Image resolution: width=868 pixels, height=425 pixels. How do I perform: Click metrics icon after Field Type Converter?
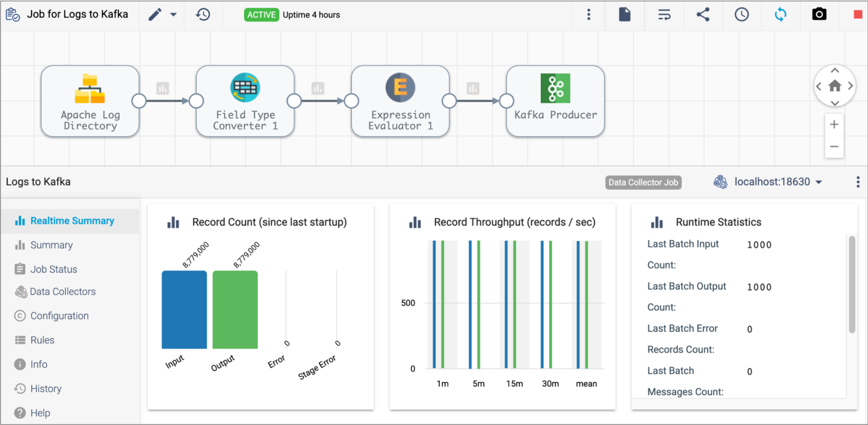(x=318, y=88)
